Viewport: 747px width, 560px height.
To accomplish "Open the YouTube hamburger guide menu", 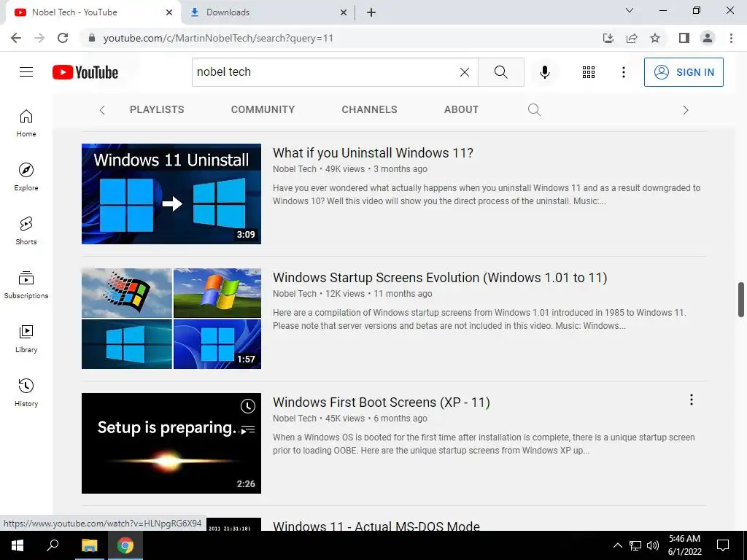I will click(26, 72).
